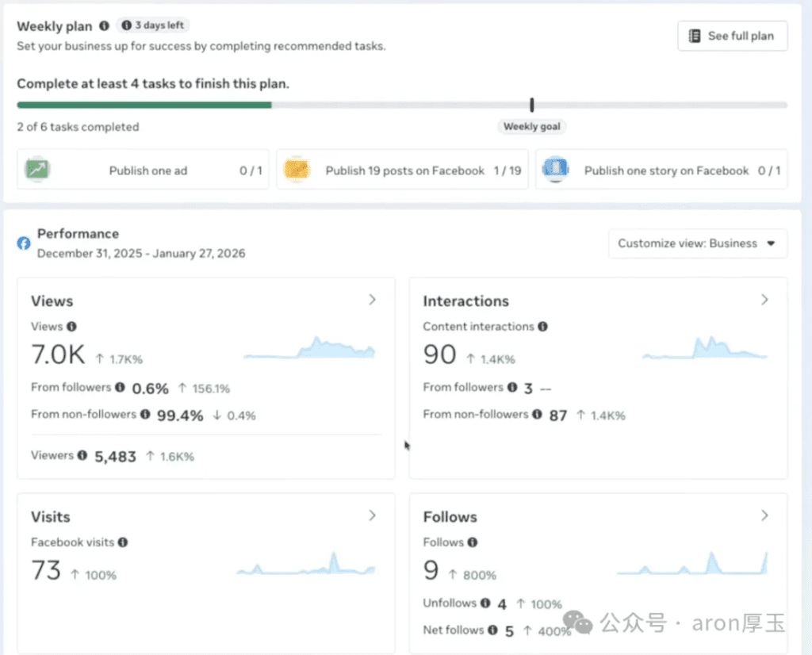Expand the Views card chevron
Image resolution: width=812 pixels, height=655 pixels.
tap(373, 300)
